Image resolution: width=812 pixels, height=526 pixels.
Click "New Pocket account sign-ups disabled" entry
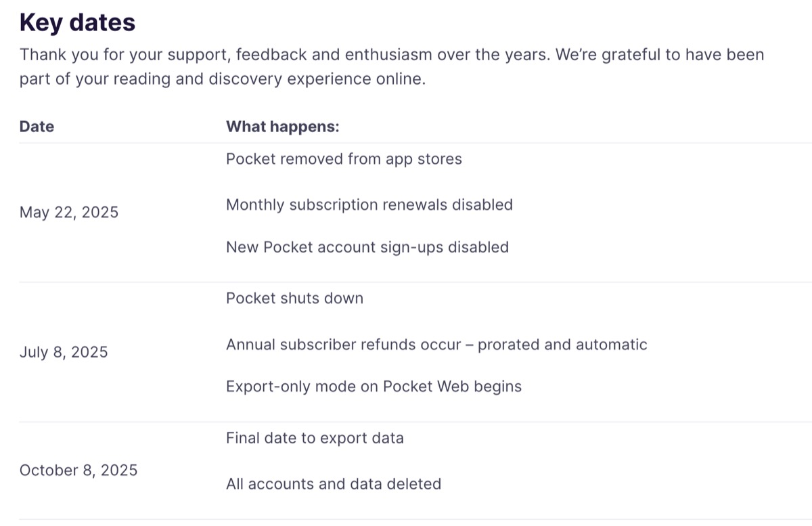click(x=367, y=247)
